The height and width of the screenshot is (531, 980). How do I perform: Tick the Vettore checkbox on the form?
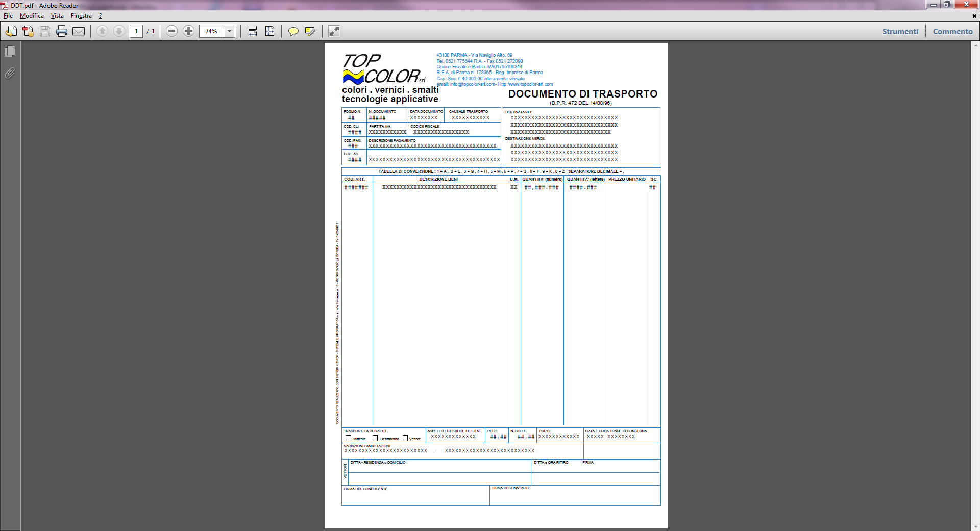click(405, 438)
